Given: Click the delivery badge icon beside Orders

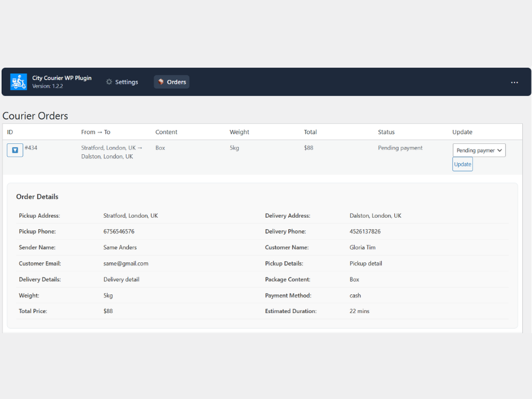Looking at the screenshot, I should (160, 82).
